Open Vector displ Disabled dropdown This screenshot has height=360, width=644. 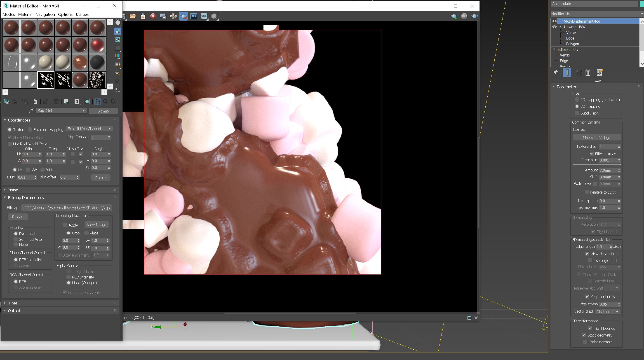[x=607, y=311]
